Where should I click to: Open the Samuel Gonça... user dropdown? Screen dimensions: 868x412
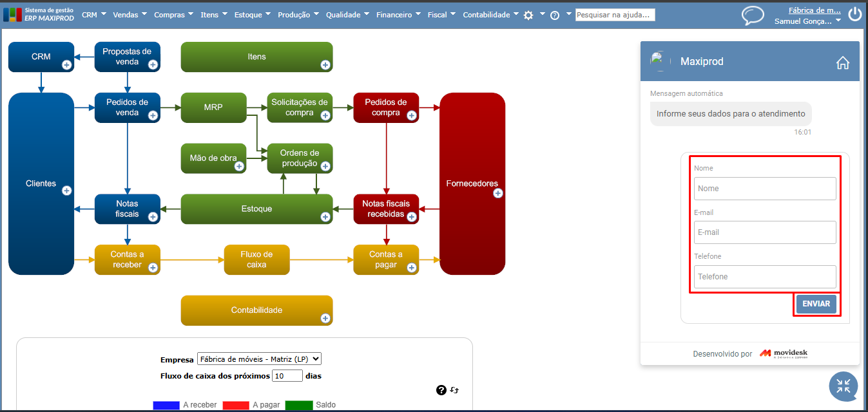click(x=808, y=21)
